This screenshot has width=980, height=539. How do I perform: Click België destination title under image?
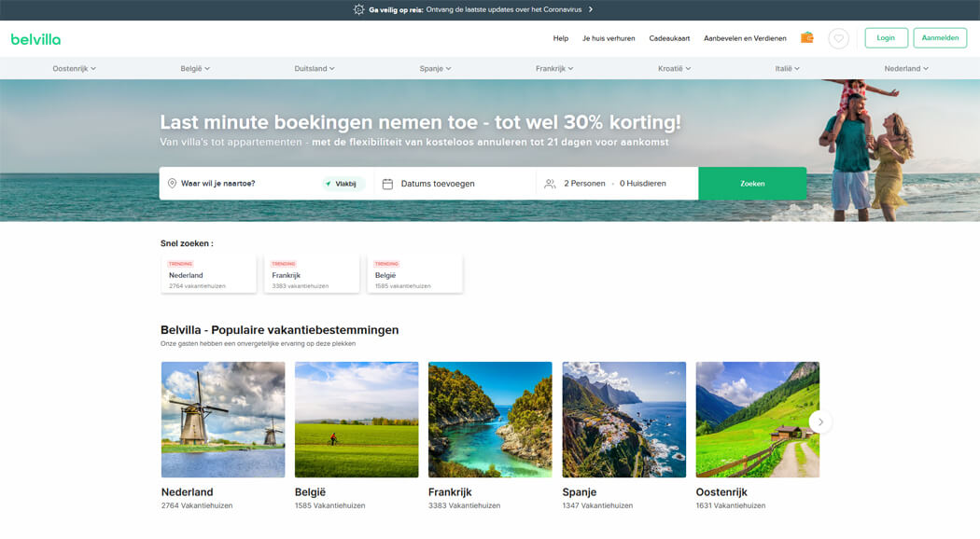tap(310, 492)
